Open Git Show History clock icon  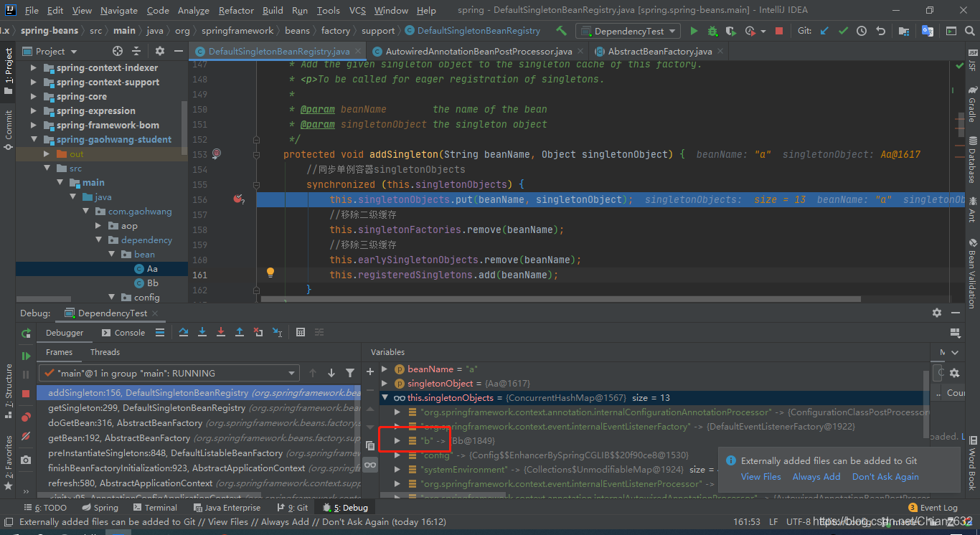point(862,31)
